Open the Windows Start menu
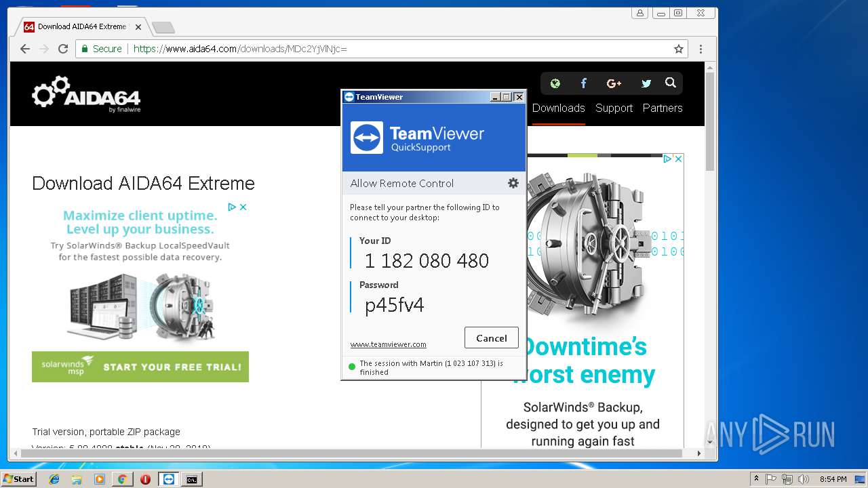This screenshot has width=868, height=488. pyautogui.click(x=18, y=479)
